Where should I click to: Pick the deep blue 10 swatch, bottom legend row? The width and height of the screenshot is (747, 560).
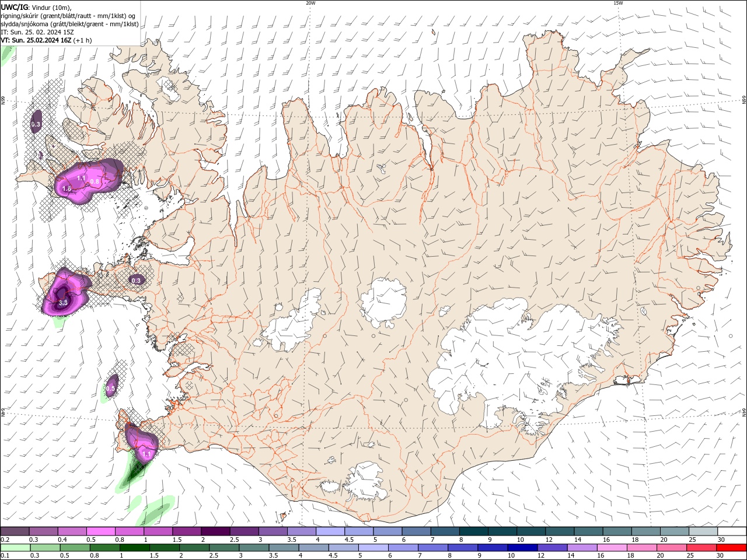(522, 548)
